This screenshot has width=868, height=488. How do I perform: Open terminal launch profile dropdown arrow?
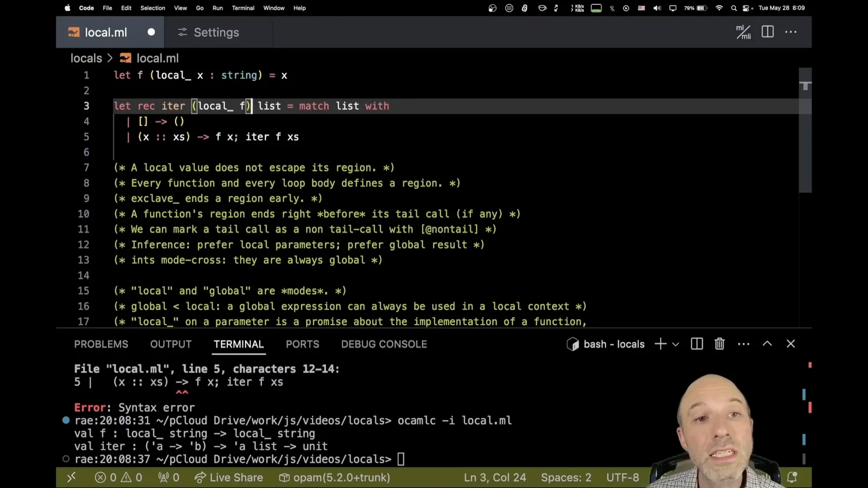(x=675, y=344)
